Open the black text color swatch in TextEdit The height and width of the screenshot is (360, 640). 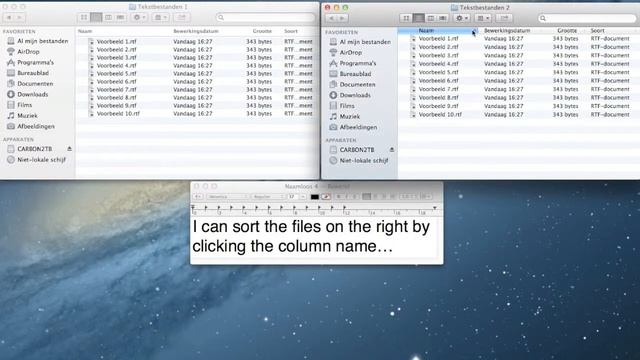click(315, 197)
